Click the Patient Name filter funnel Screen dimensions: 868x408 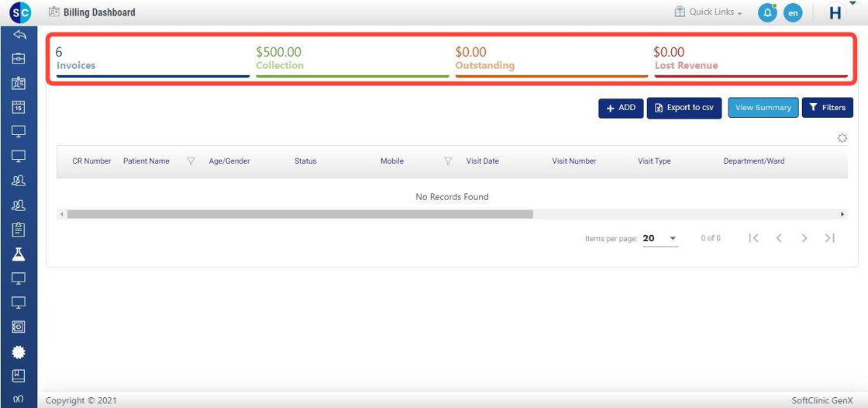point(191,161)
